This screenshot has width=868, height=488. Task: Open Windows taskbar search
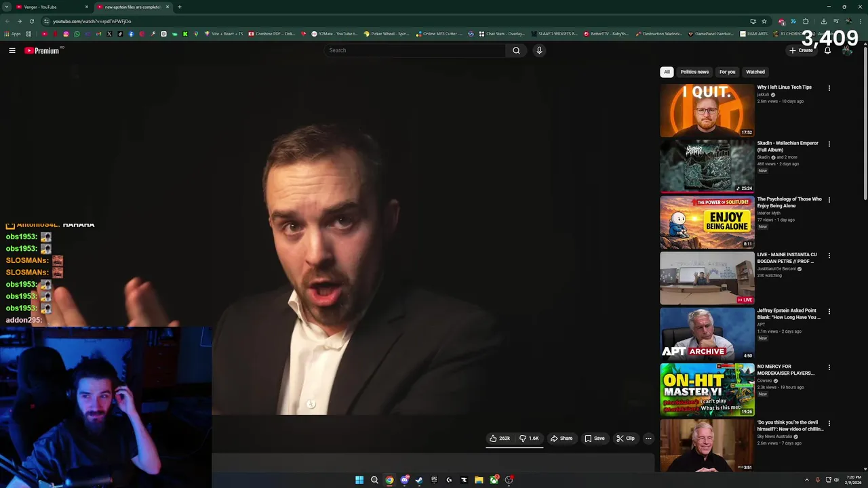(374, 480)
